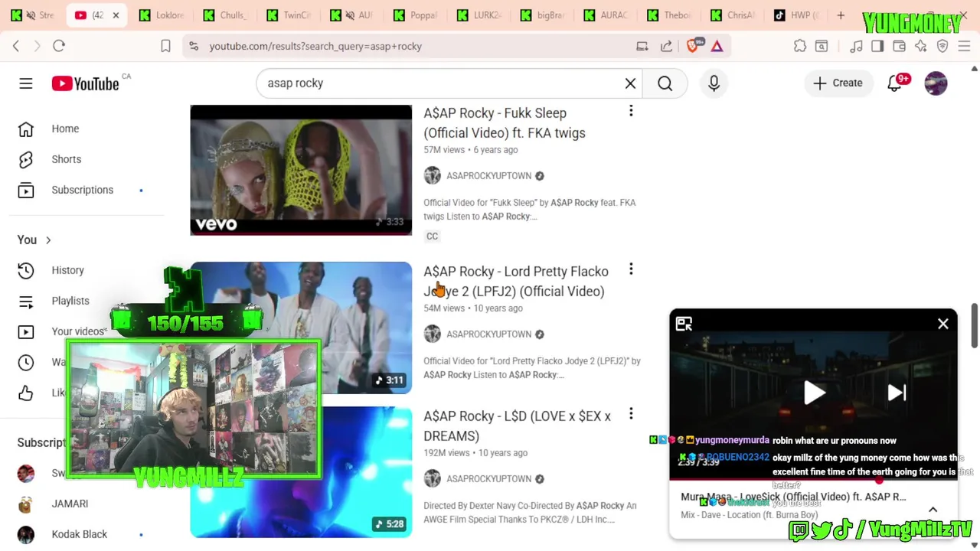Click the Fukk Sleep video thumbnail

point(301,170)
